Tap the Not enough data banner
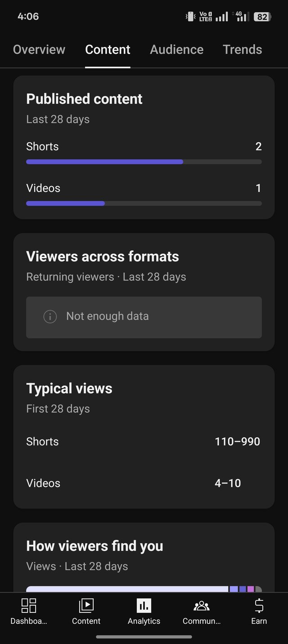 [x=144, y=317]
